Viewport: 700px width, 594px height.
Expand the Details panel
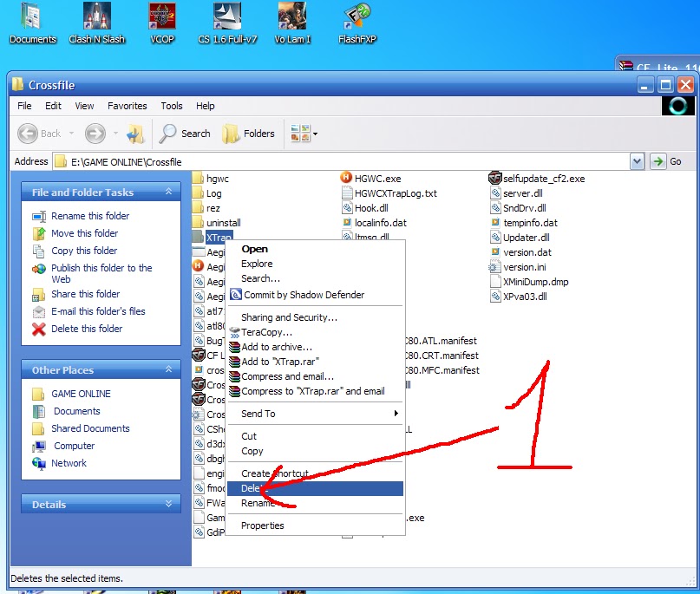click(169, 504)
